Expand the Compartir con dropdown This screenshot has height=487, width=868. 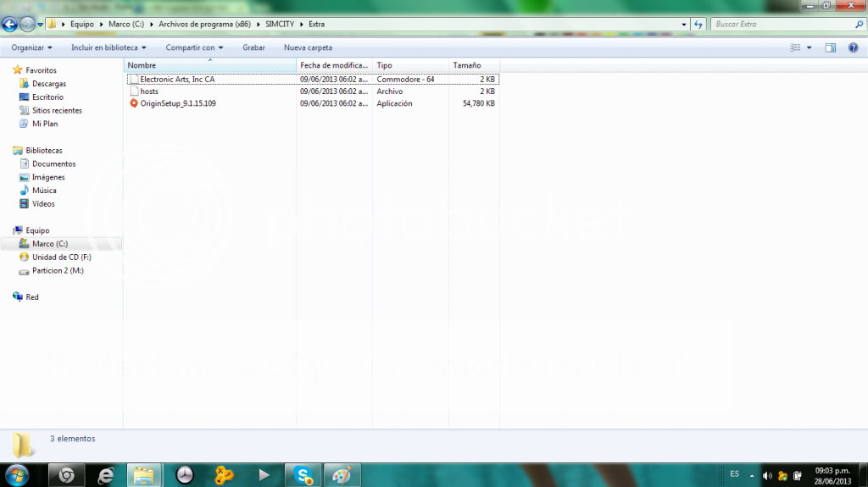point(195,48)
